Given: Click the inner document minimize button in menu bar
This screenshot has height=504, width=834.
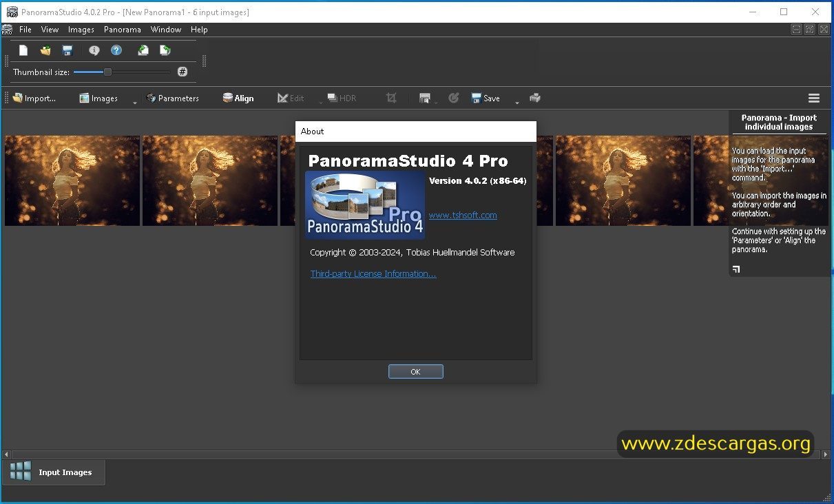Looking at the screenshot, I should [x=797, y=30].
